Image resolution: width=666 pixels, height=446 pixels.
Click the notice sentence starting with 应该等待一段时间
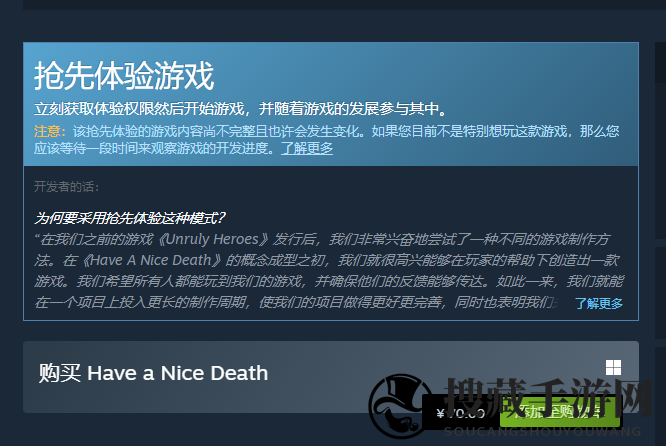click(x=154, y=148)
